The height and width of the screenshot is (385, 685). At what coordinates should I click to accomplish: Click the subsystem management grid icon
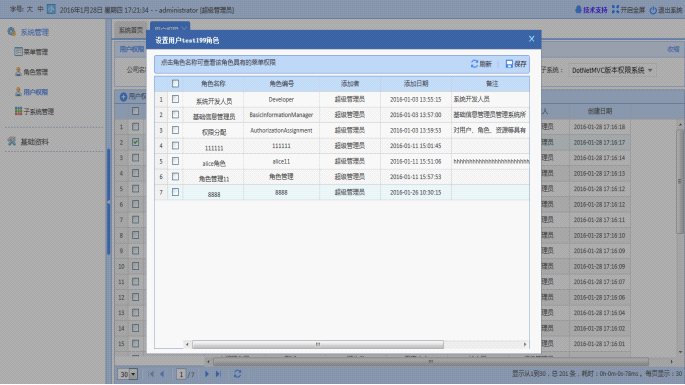click(18, 111)
